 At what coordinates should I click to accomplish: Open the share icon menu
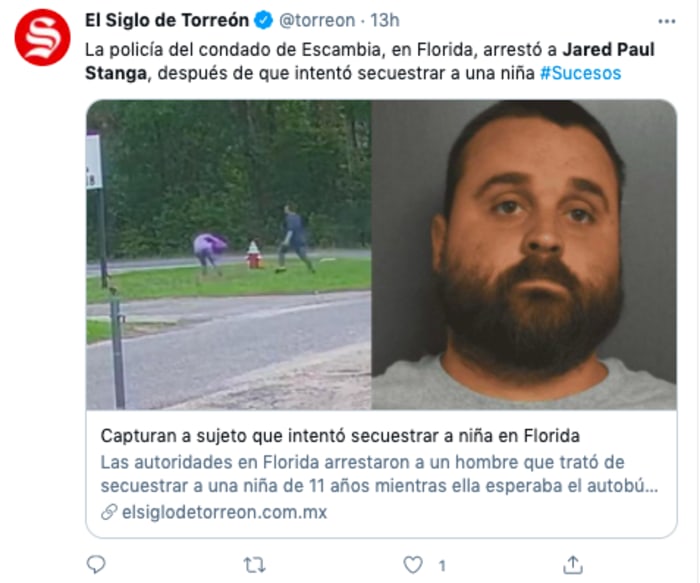click(573, 565)
